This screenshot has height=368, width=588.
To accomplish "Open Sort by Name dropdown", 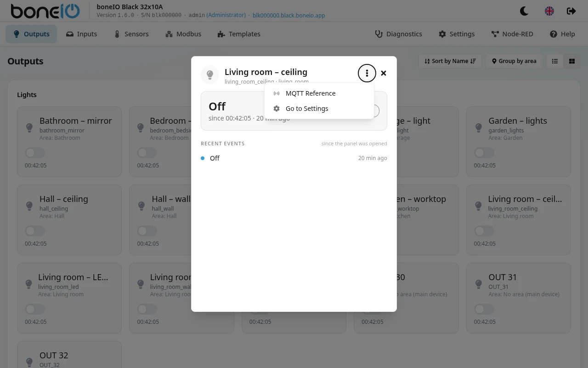I will coord(450,61).
